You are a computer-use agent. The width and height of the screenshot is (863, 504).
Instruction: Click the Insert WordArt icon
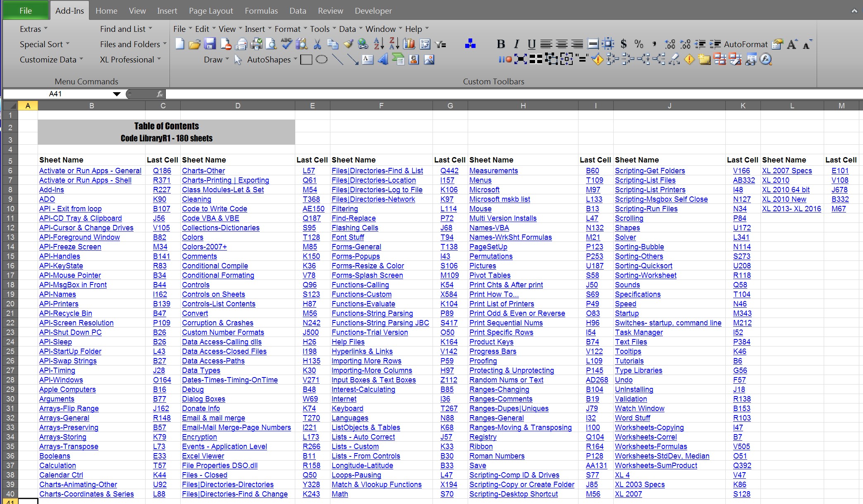point(383,60)
